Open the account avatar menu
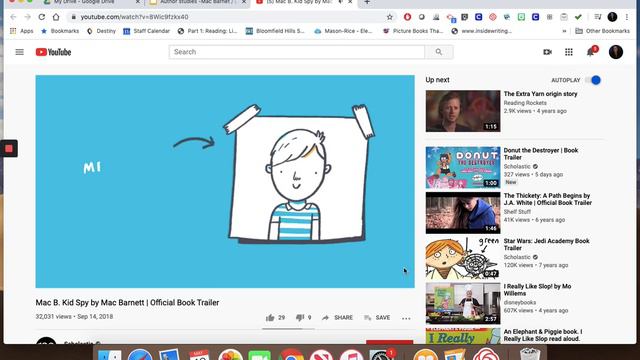The image size is (640, 360). (x=616, y=52)
